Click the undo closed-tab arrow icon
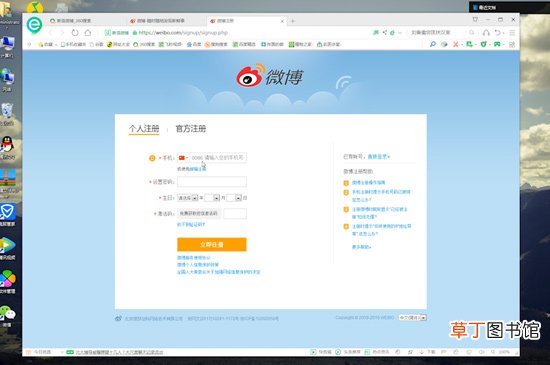The image size is (550, 365). click(498, 33)
